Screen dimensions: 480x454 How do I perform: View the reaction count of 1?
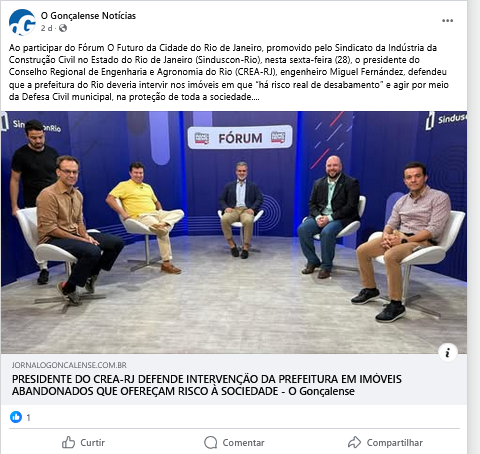pyautogui.click(x=28, y=417)
